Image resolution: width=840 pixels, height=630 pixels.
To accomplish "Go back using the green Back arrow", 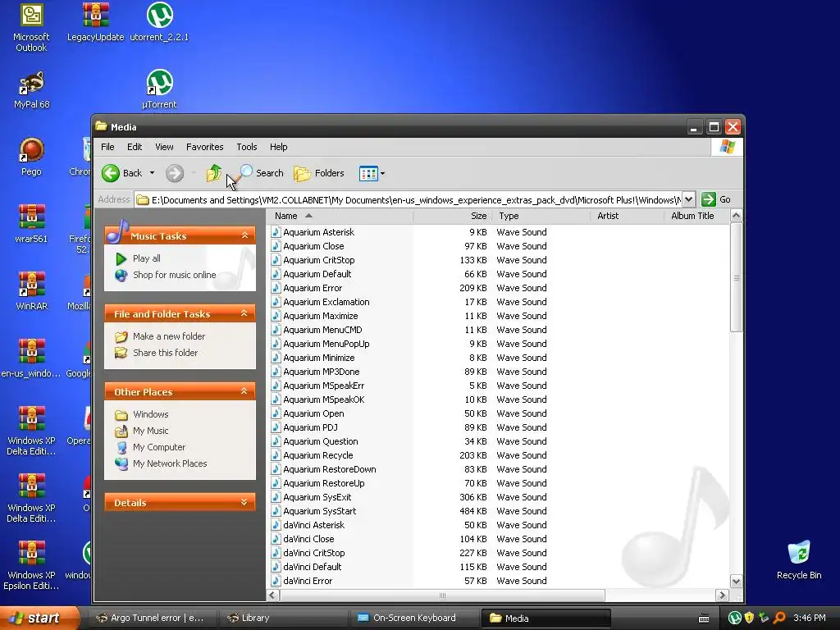I will coord(111,173).
